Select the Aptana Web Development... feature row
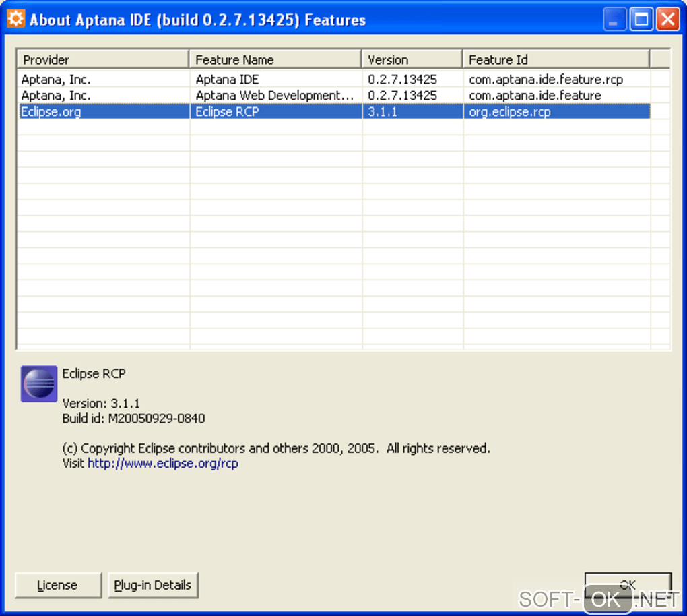Image resolution: width=687 pixels, height=616 pixels. click(333, 96)
